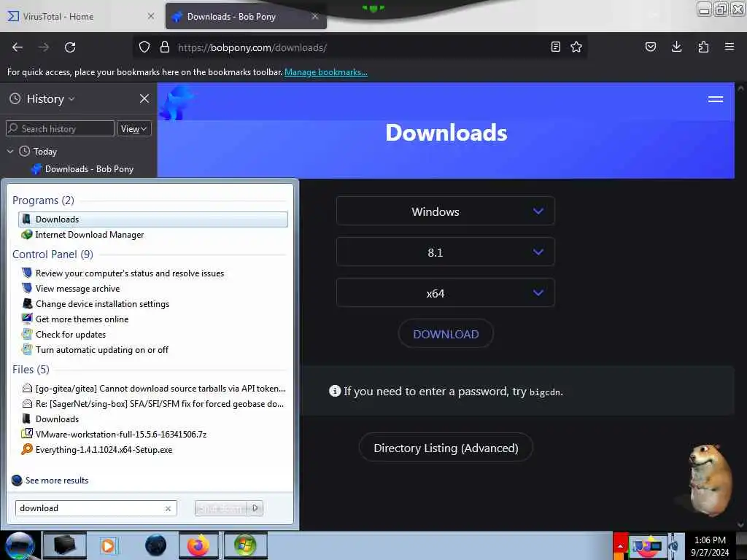Image resolution: width=747 pixels, height=560 pixels.
Task: Open the black folder taskbar icon
Action: pos(65,545)
